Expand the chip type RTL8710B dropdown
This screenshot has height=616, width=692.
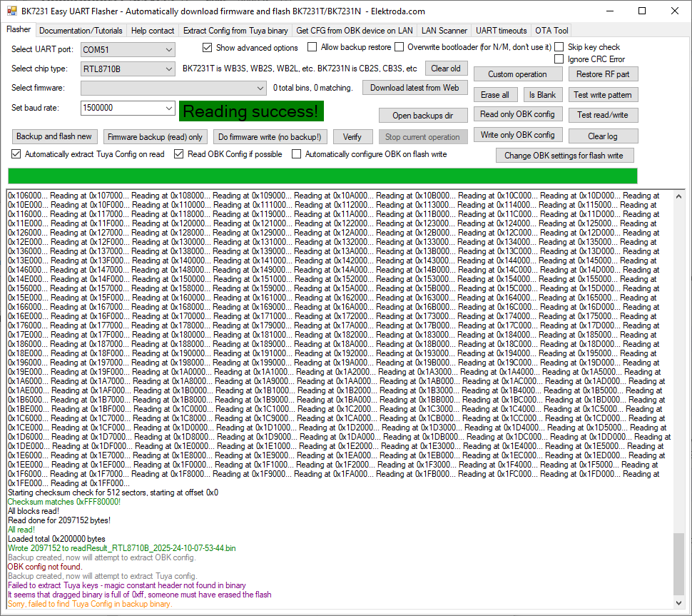(x=128, y=69)
